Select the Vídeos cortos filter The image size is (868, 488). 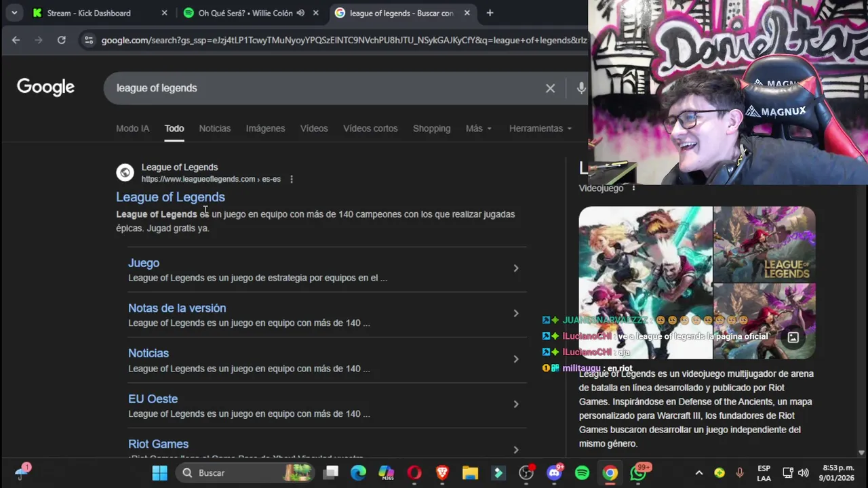[x=370, y=128]
